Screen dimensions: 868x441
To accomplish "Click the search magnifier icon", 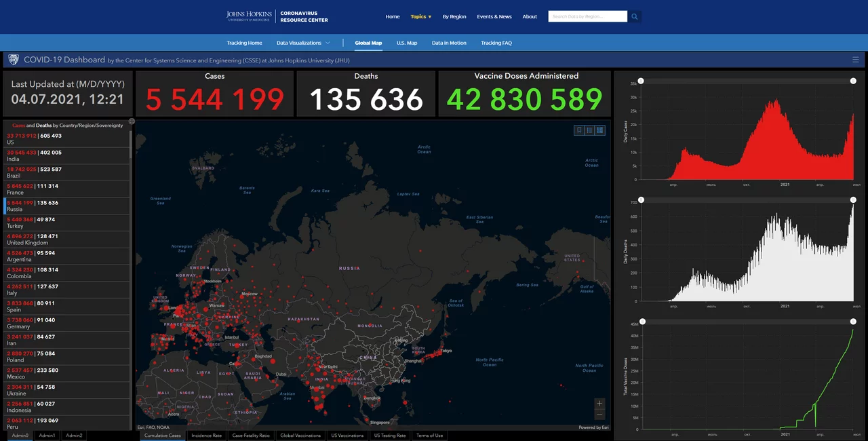I will pos(634,16).
